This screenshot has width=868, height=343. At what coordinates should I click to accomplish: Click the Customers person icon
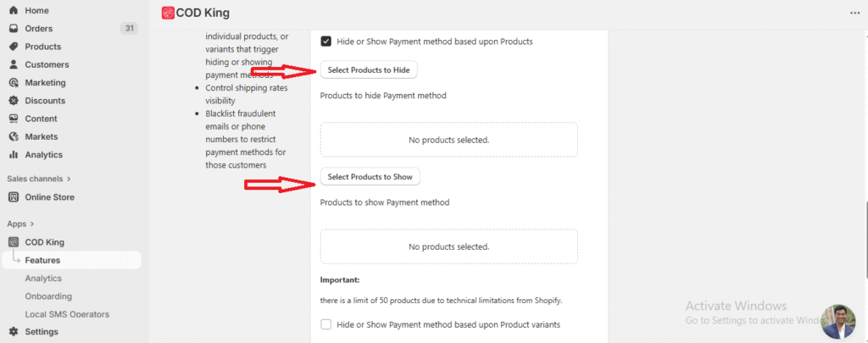click(14, 64)
